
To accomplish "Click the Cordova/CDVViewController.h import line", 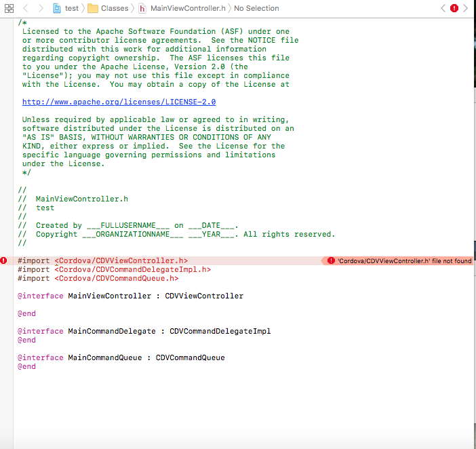I will click(x=102, y=260).
